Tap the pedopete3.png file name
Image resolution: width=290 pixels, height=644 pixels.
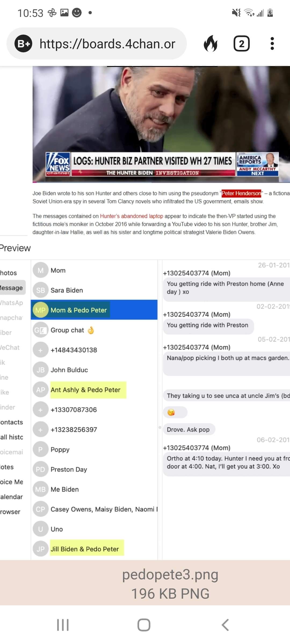coord(170,575)
